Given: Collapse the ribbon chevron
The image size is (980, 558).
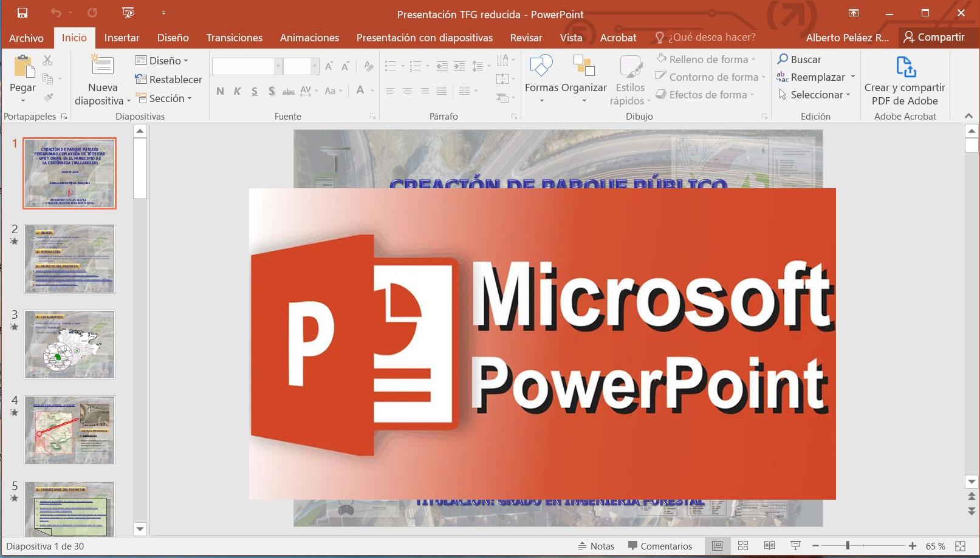Looking at the screenshot, I should pyautogui.click(x=968, y=116).
